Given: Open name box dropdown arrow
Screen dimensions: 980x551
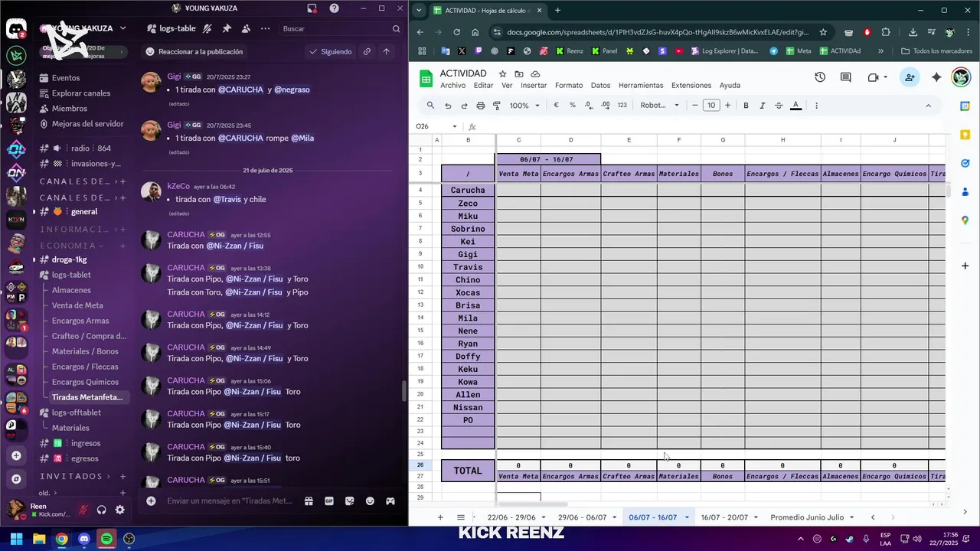Looking at the screenshot, I should point(454,126).
